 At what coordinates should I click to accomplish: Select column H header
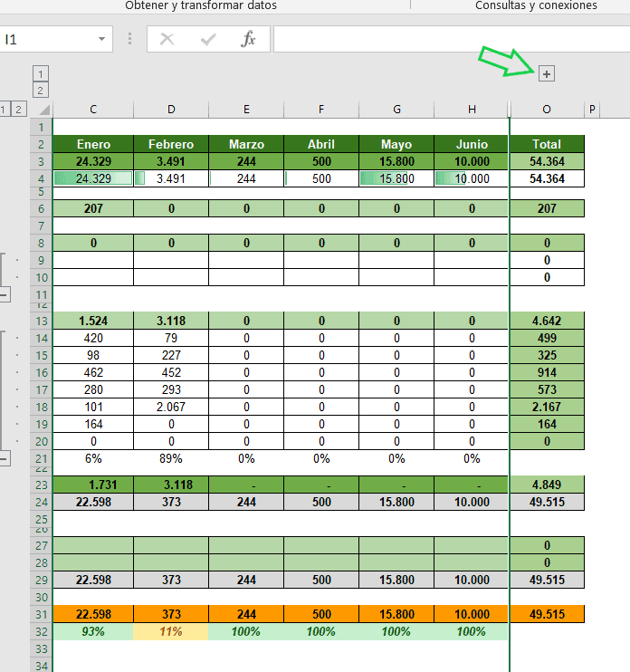(x=472, y=110)
